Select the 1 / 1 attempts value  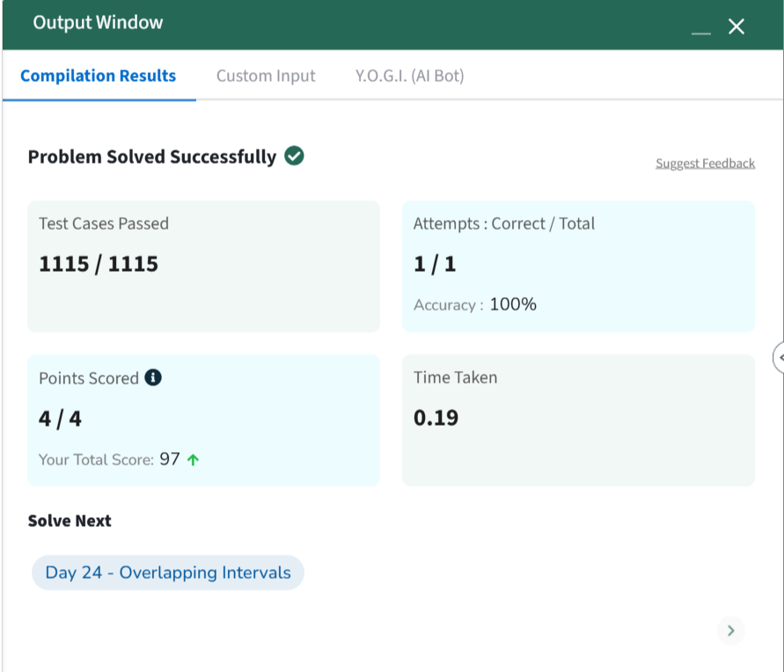click(435, 264)
